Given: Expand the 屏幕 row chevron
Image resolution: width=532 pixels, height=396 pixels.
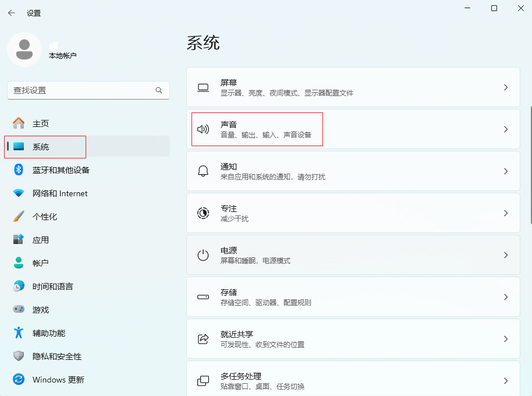Looking at the screenshot, I should click(x=506, y=87).
